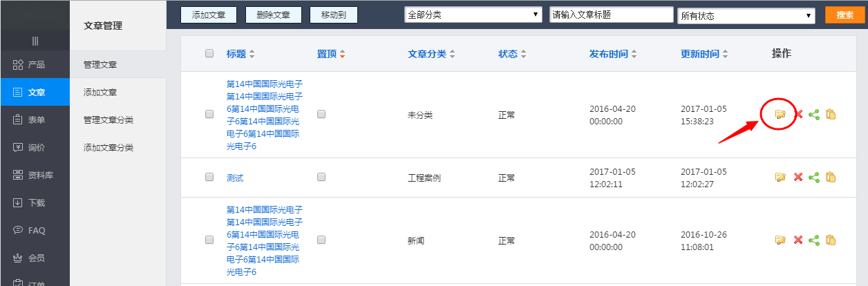This screenshot has height=286, width=868.
Task: Delete the 测试 article using the red X
Action: point(798,178)
